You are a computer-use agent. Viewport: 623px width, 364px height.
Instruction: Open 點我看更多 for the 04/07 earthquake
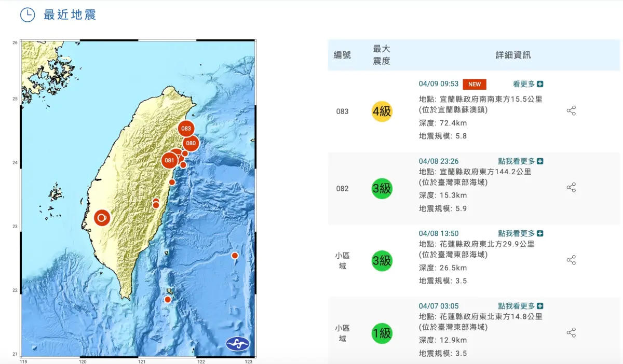[517, 305]
